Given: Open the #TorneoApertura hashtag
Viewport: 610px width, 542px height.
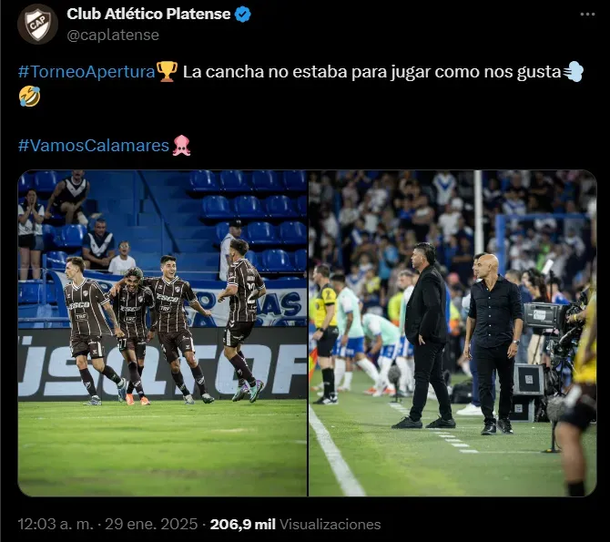Looking at the screenshot, I should coord(87,72).
